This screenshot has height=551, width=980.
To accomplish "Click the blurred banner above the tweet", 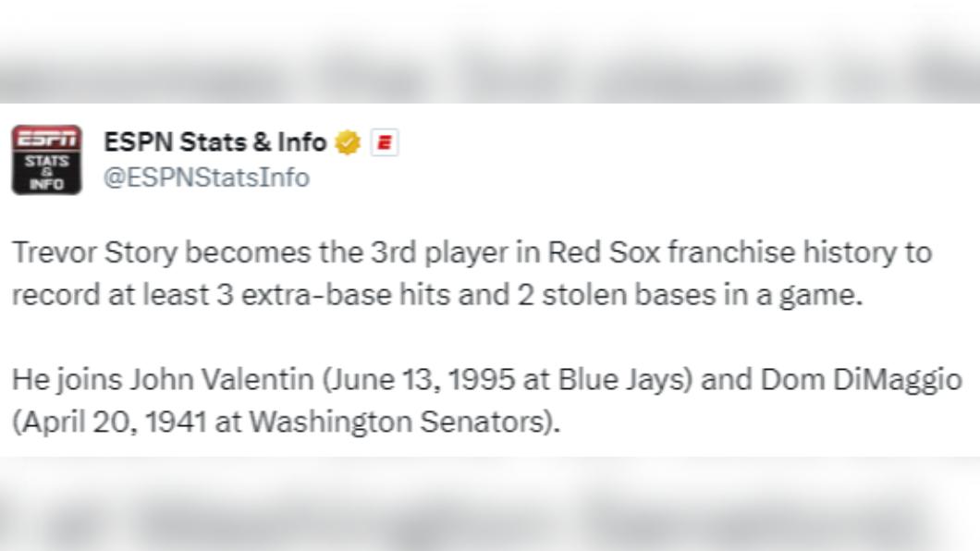I will point(490,51).
